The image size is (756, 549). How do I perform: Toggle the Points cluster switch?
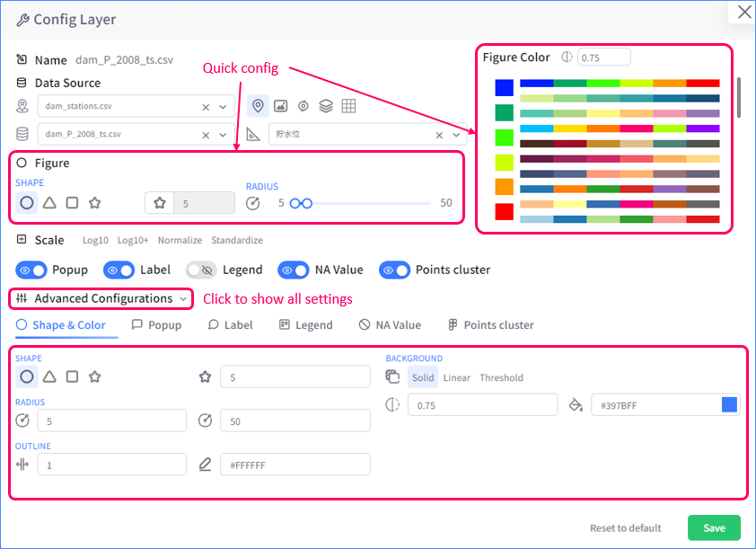(394, 270)
